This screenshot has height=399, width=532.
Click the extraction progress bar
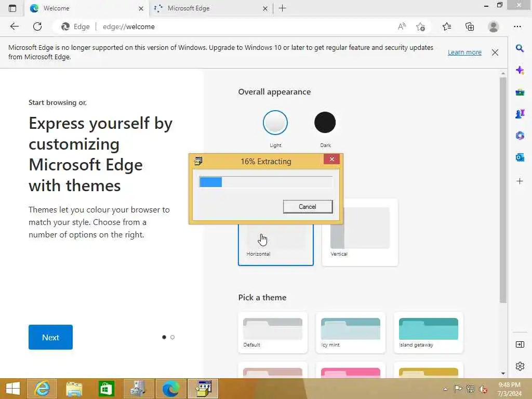(x=266, y=182)
